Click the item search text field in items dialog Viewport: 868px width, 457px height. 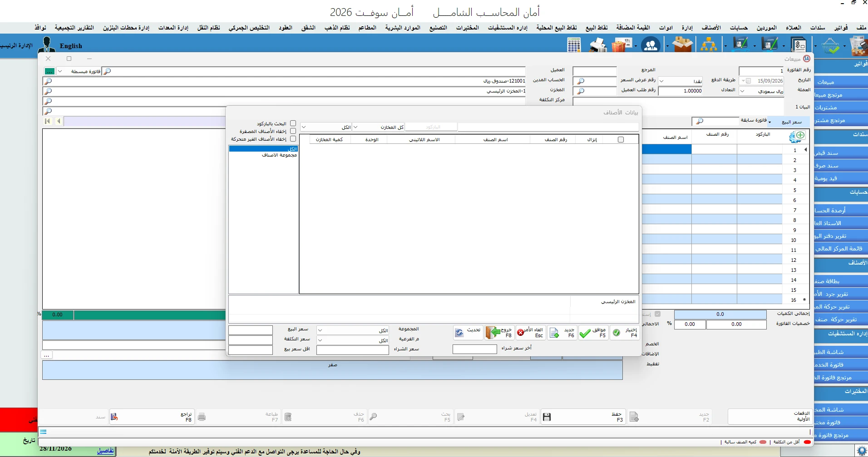click(548, 127)
